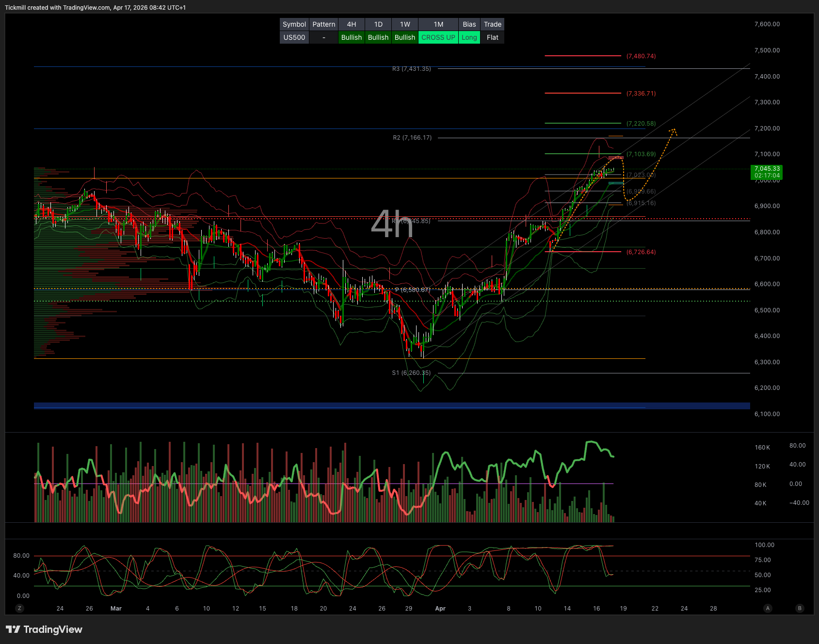The image size is (819, 644).
Task: Click the B button at the bottom right
Action: [x=800, y=608]
